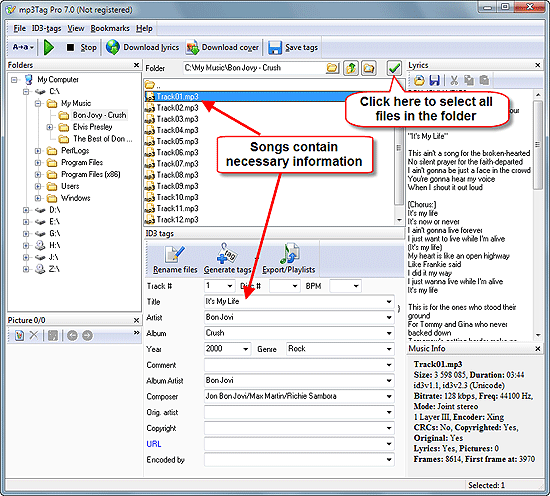Select Track12.mp3 in file list
Viewport: 550px width, 496px height.
point(177,220)
